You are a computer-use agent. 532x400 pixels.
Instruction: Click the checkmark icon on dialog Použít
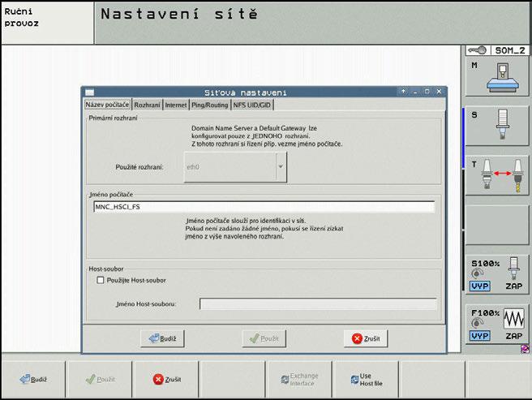254,338
